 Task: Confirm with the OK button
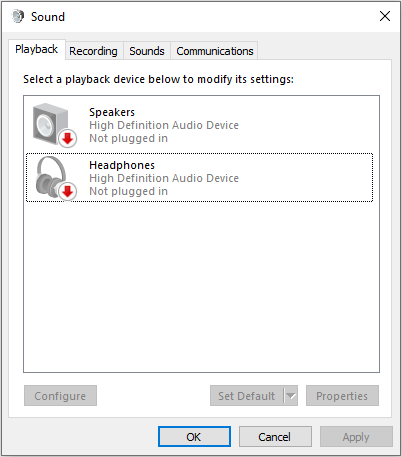[194, 437]
